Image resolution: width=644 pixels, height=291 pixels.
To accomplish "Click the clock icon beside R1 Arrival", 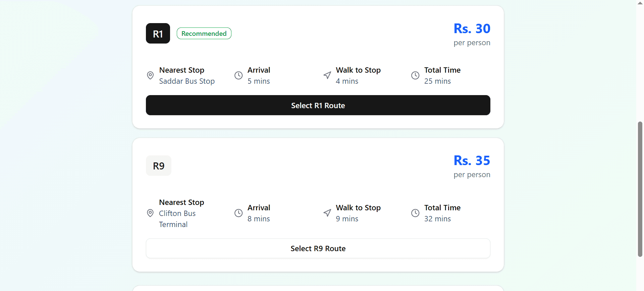I will [238, 75].
